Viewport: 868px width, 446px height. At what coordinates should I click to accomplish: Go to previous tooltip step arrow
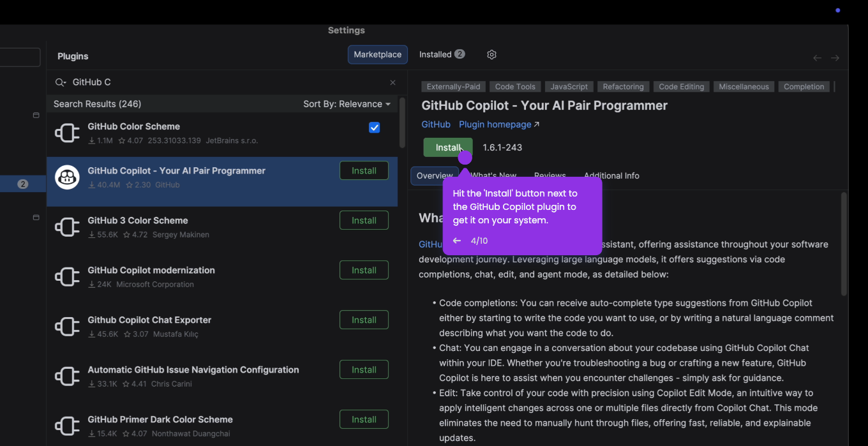(456, 241)
